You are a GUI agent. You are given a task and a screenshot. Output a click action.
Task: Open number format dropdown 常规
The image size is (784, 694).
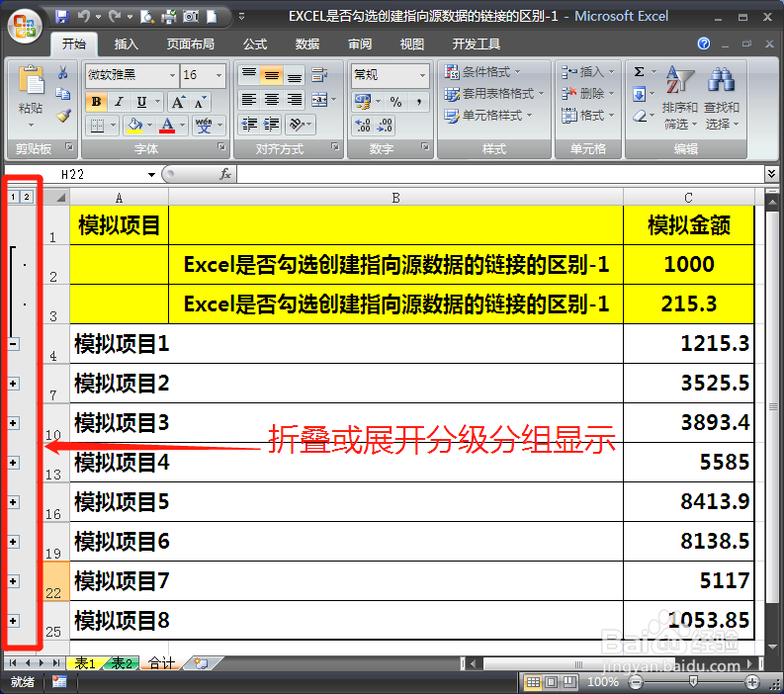point(422,75)
